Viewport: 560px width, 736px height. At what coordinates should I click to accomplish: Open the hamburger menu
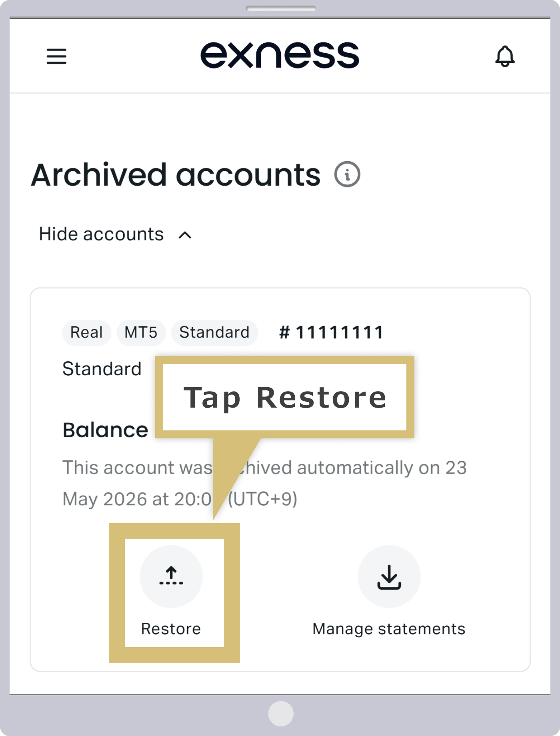(56, 56)
